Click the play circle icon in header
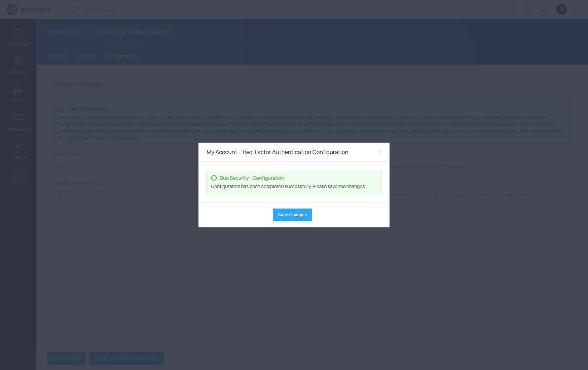The width and height of the screenshot is (588, 370). (x=513, y=9)
